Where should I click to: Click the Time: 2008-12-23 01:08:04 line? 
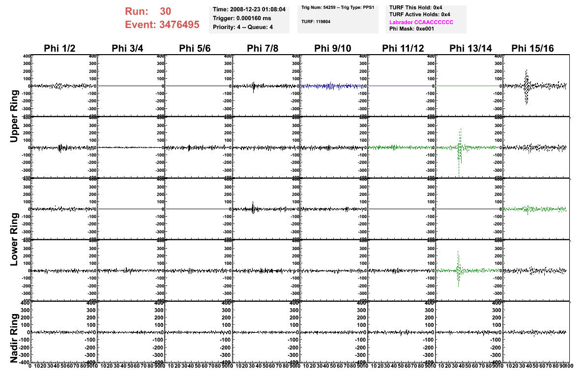(x=249, y=9)
